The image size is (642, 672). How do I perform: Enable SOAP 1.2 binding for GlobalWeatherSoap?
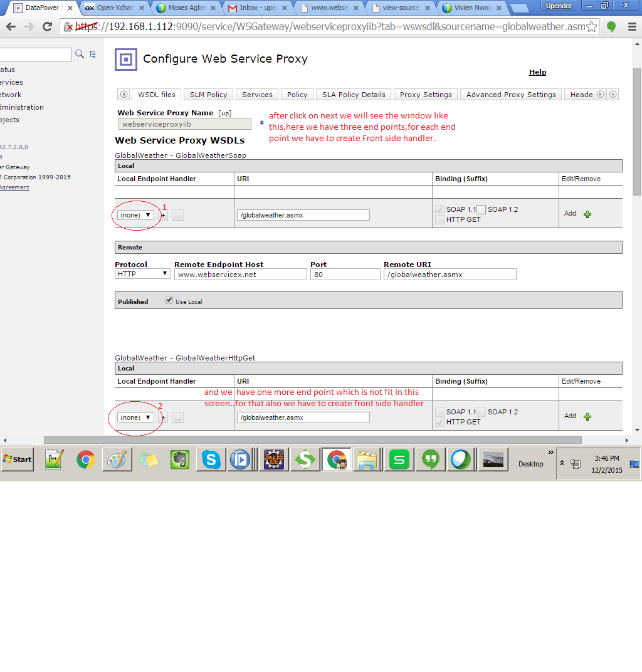[x=481, y=209]
